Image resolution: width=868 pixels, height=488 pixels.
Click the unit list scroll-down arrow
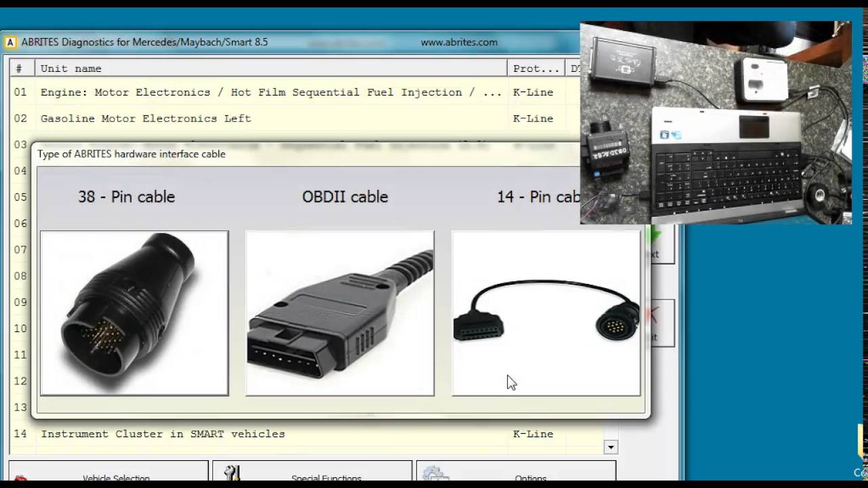(611, 447)
